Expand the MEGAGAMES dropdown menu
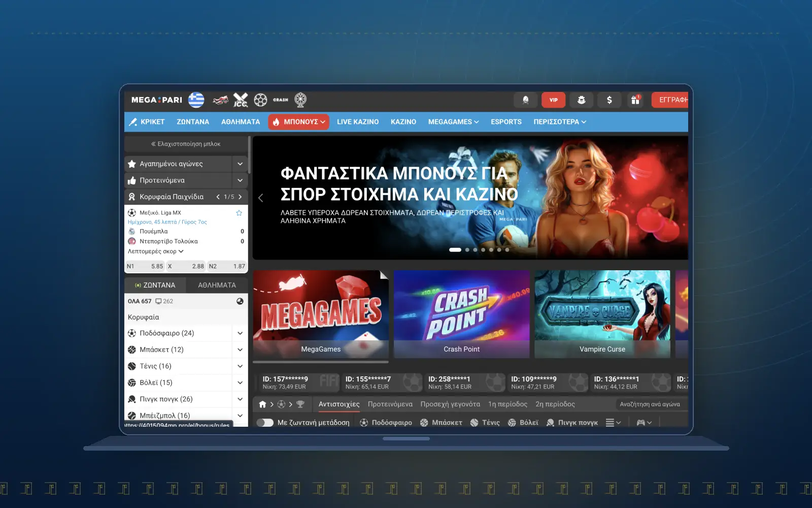Viewport: 812px width, 508px height. (x=453, y=122)
